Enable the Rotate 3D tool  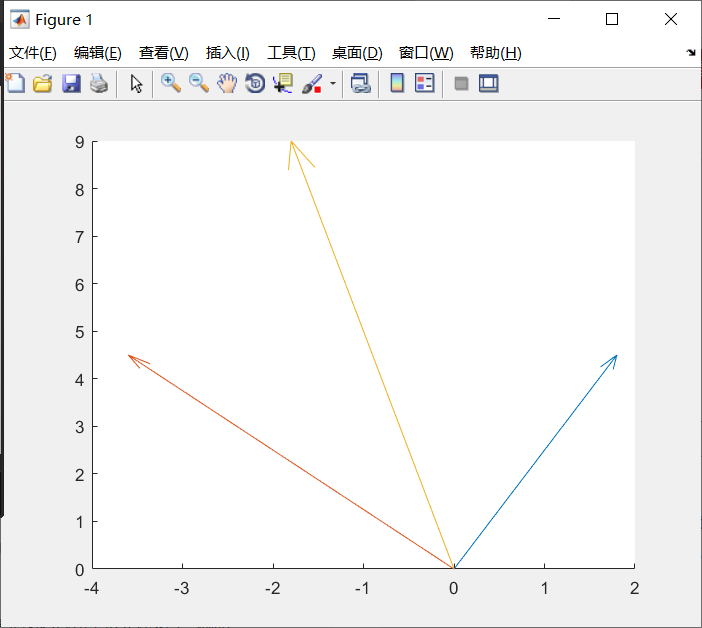[255, 84]
